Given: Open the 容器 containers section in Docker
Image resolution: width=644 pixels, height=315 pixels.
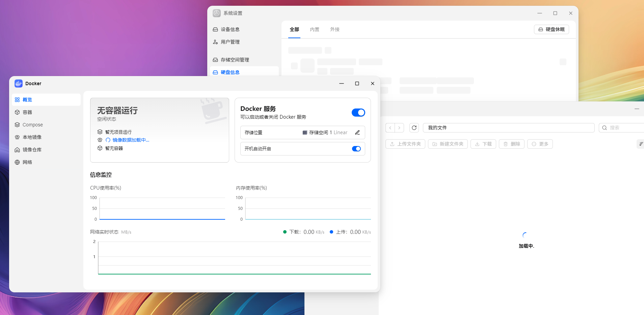Looking at the screenshot, I should point(46,112).
